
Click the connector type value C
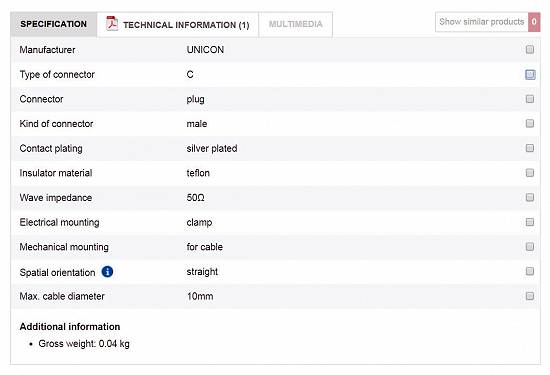(190, 74)
